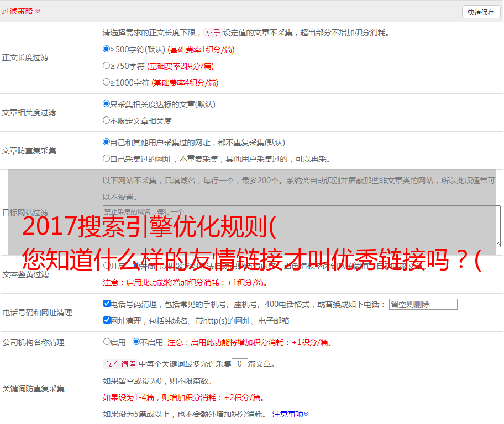Image resolution: width=504 pixels, height=424 pixels.
Task: Click the 文本鉴黄过滤 row label
Action: pos(26,274)
